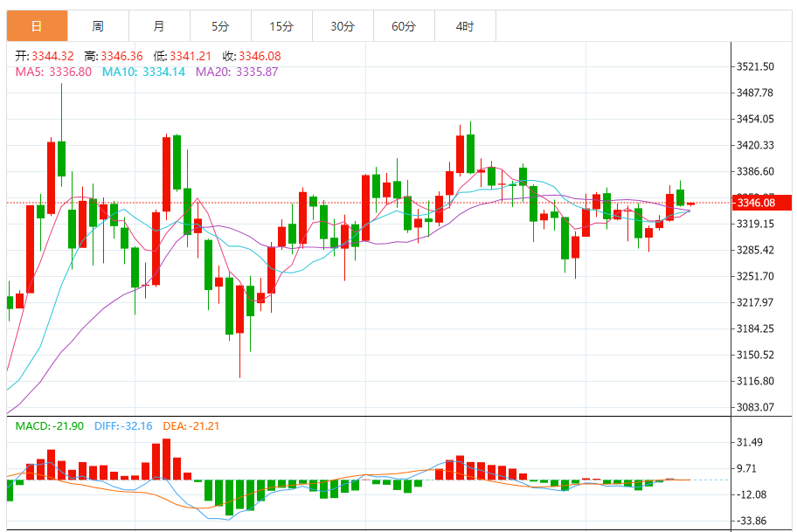The height and width of the screenshot is (532, 797).
Task: Click the 3285.42 price axis label
Action: point(755,250)
